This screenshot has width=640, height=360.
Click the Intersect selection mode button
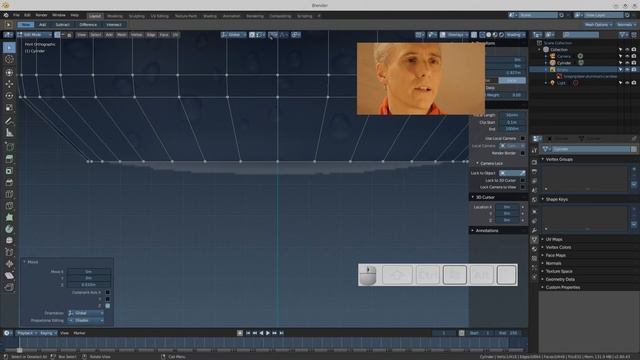pyautogui.click(x=114, y=24)
